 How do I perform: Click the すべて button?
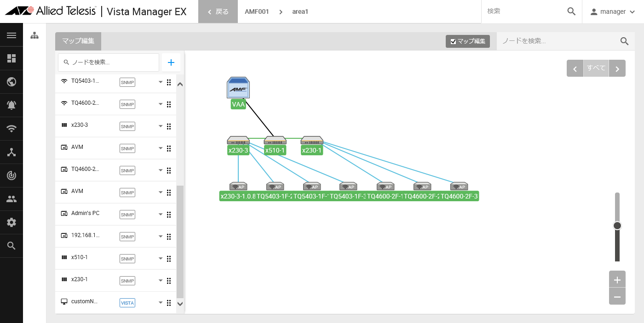pos(596,68)
